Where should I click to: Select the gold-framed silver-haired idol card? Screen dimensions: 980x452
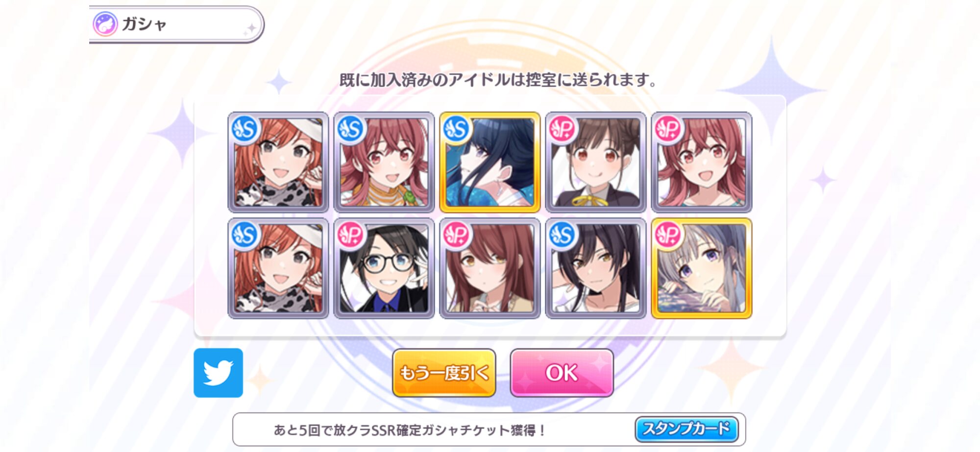(x=702, y=268)
